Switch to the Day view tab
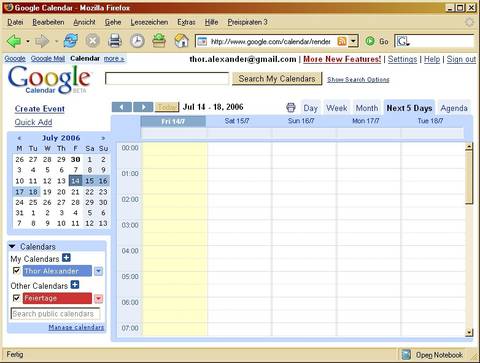 311,108
